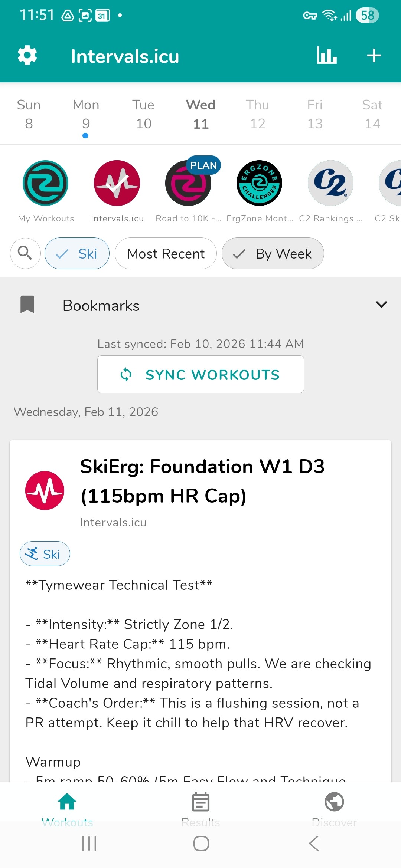
Task: Toggle the Ski filter chip
Action: point(77,253)
